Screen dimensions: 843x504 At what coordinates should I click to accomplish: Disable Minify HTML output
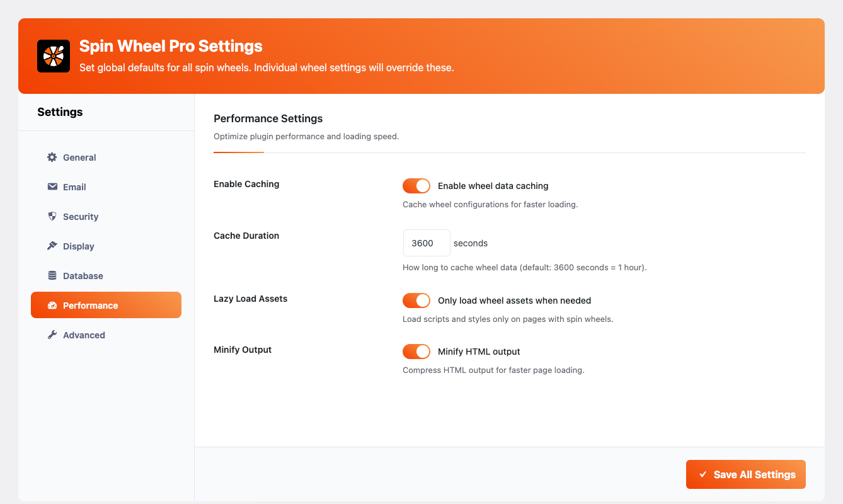pos(416,351)
